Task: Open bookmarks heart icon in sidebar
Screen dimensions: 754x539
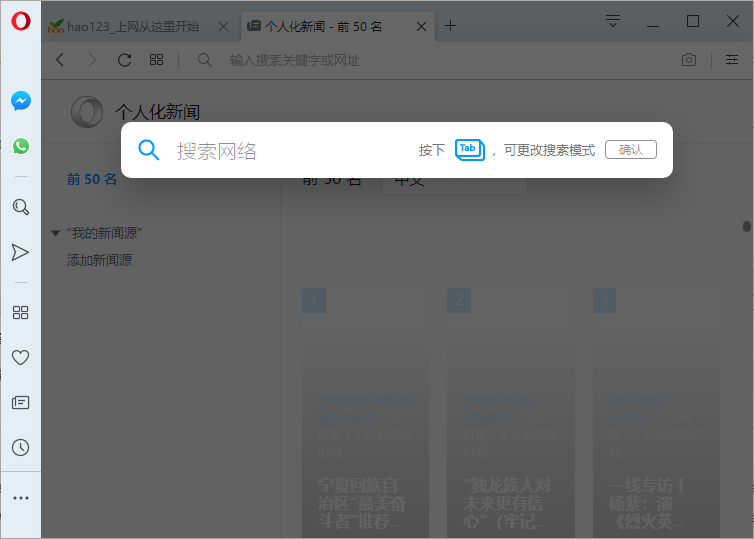Action: click(20, 358)
